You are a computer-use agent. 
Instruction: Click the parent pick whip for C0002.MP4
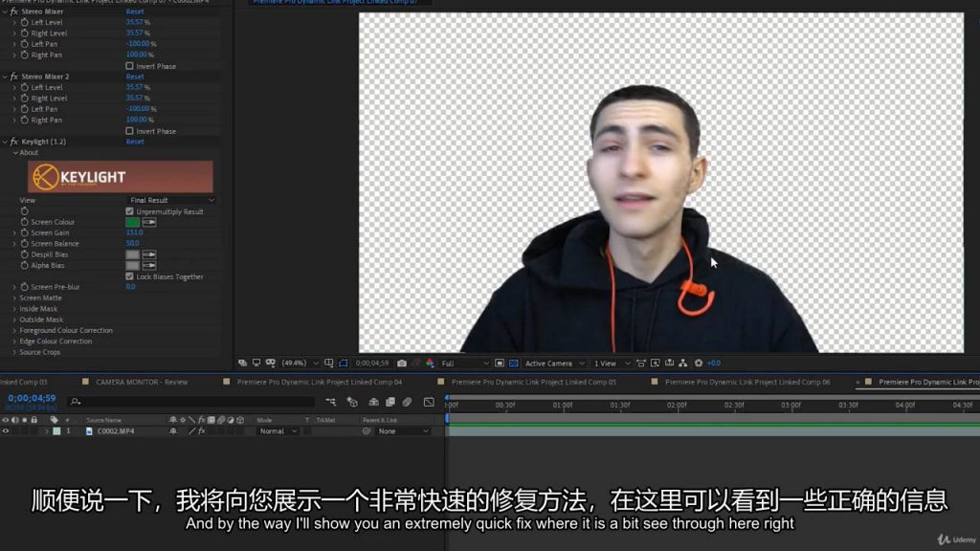(367, 431)
